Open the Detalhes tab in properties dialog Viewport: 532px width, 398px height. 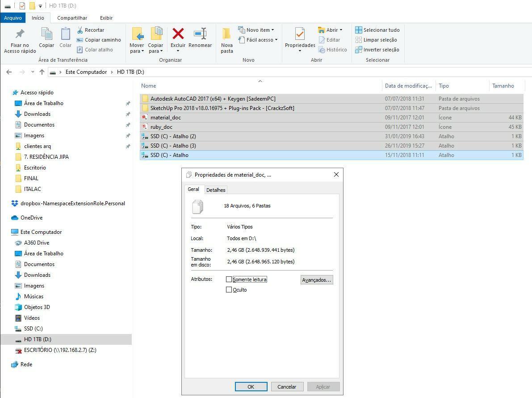click(216, 190)
